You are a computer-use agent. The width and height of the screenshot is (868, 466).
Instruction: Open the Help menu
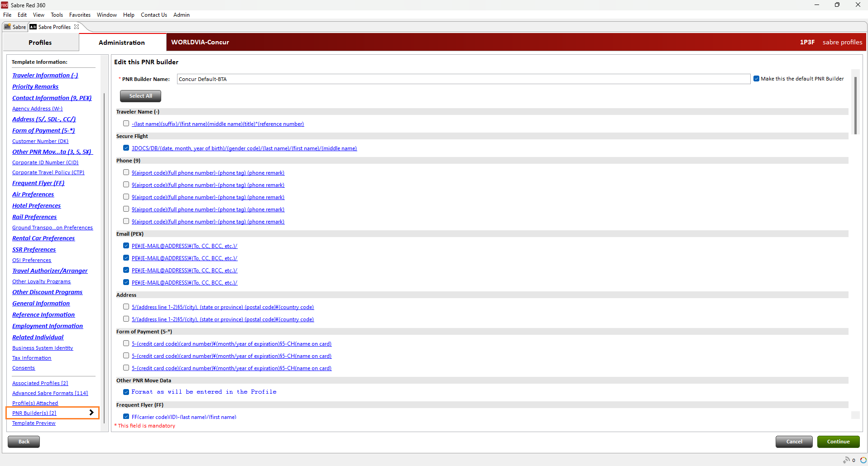tap(129, 15)
